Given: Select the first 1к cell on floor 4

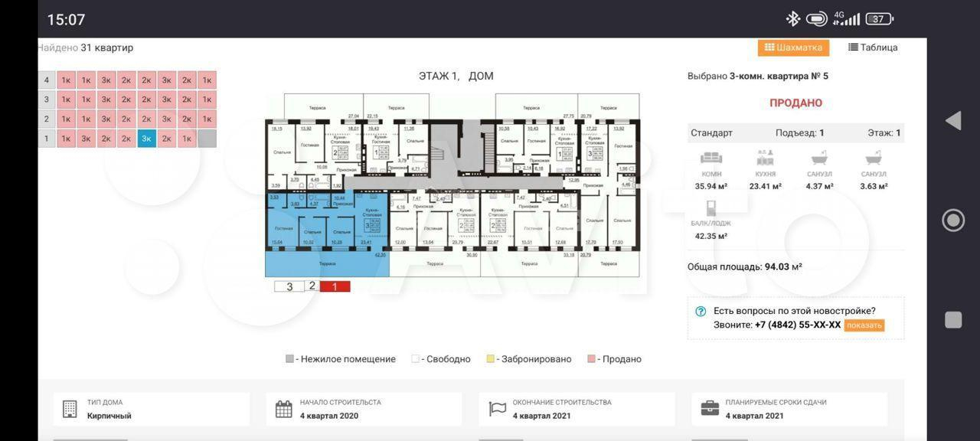Looking at the screenshot, I should (66, 80).
